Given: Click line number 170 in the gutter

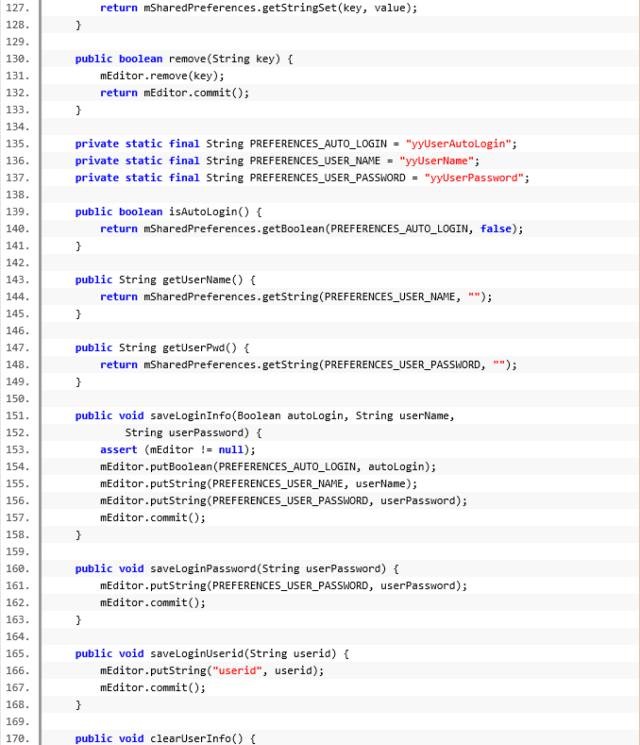Looking at the screenshot, I should coord(18,738).
